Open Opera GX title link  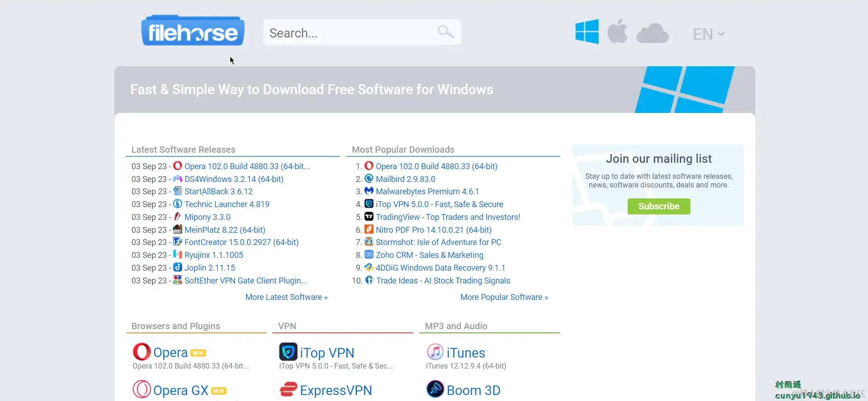(181, 390)
